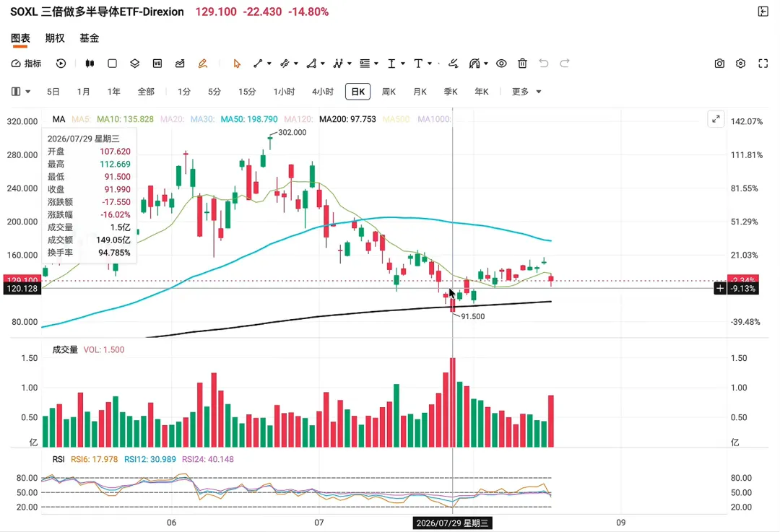Click the chart trend image icon
This screenshot has width=780, height=532.
pos(180,63)
